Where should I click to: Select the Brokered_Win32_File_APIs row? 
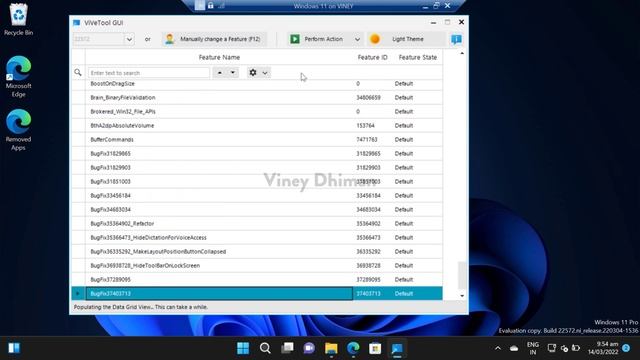[x=257, y=111]
